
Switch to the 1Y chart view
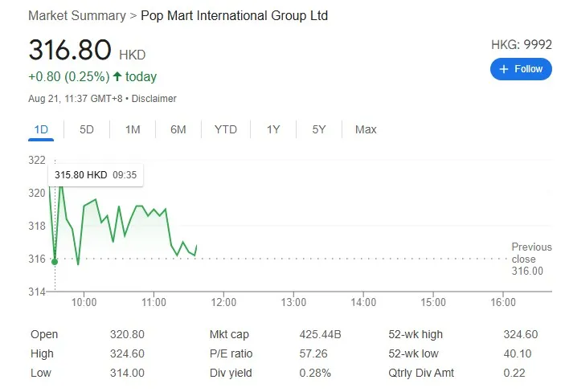click(x=273, y=129)
